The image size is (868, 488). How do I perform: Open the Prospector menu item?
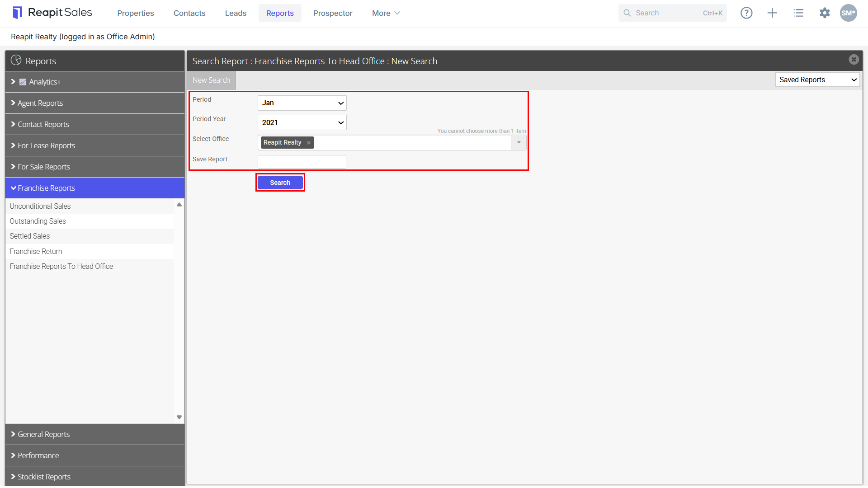[x=333, y=13]
